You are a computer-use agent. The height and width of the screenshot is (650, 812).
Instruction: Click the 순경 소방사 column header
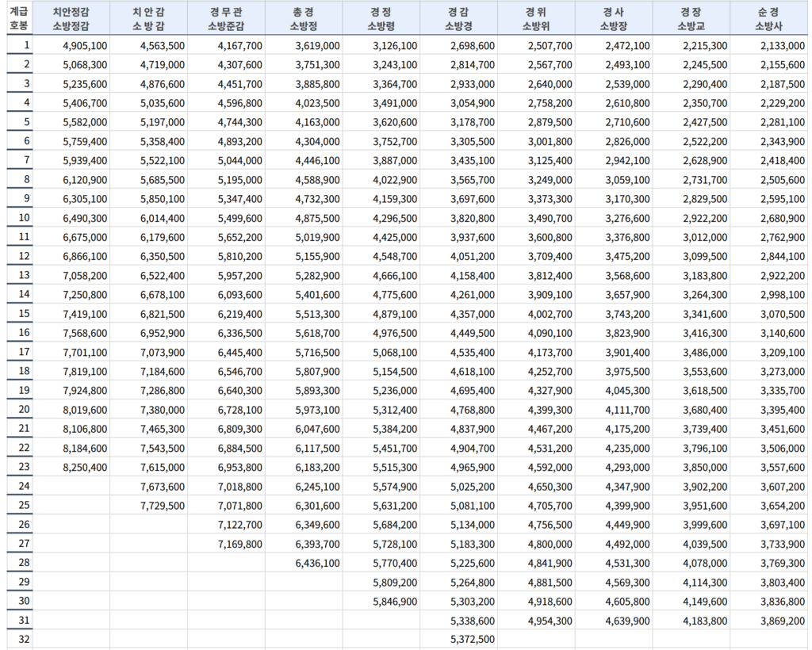pyautogui.click(x=769, y=18)
